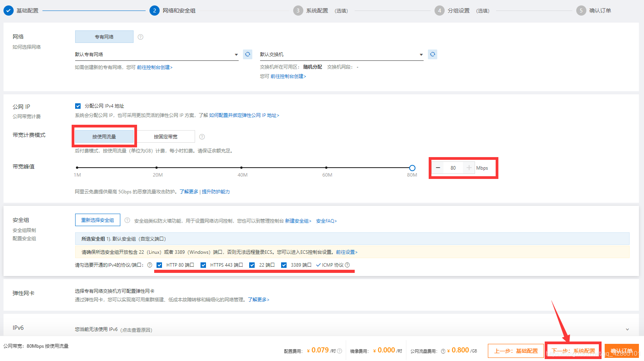
Task: Open 前往设置 link in port warning
Action: point(347,252)
